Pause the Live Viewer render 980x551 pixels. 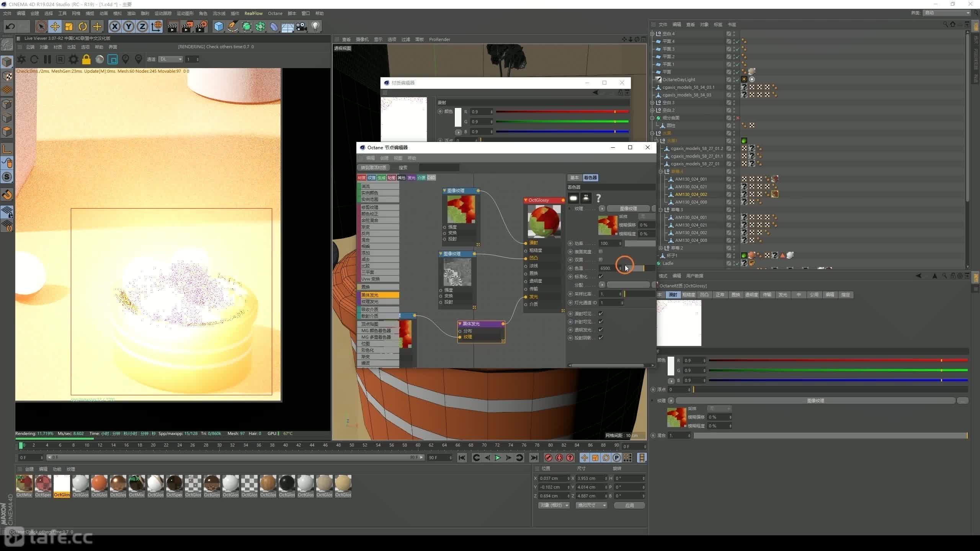pyautogui.click(x=47, y=59)
